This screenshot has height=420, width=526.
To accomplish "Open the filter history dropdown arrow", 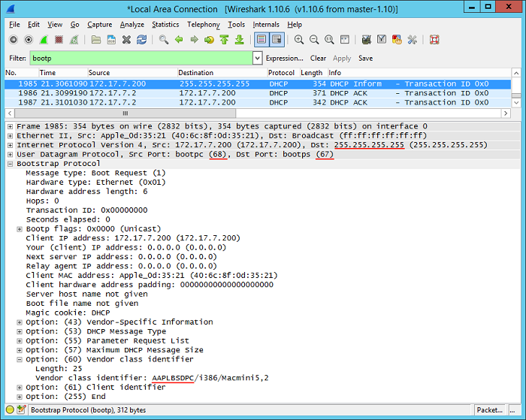I will tap(258, 58).
